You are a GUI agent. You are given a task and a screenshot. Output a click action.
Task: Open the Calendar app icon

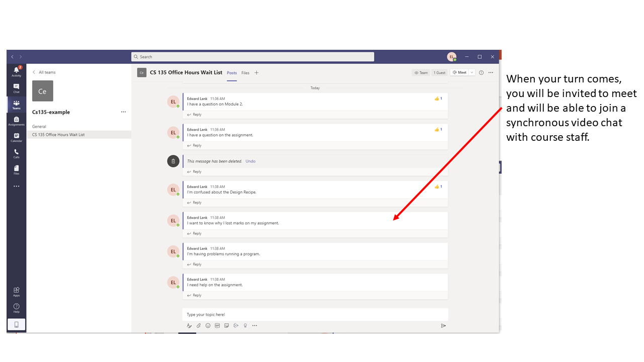16,137
